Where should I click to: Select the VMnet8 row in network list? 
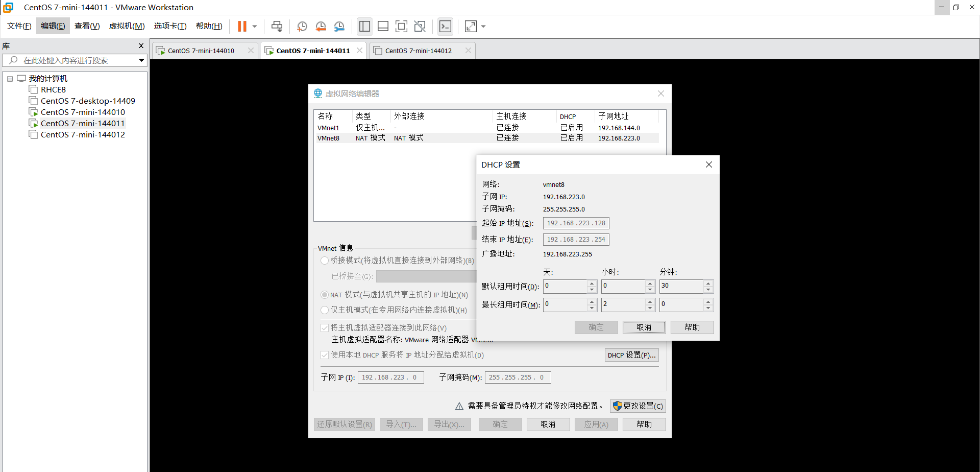tap(487, 138)
